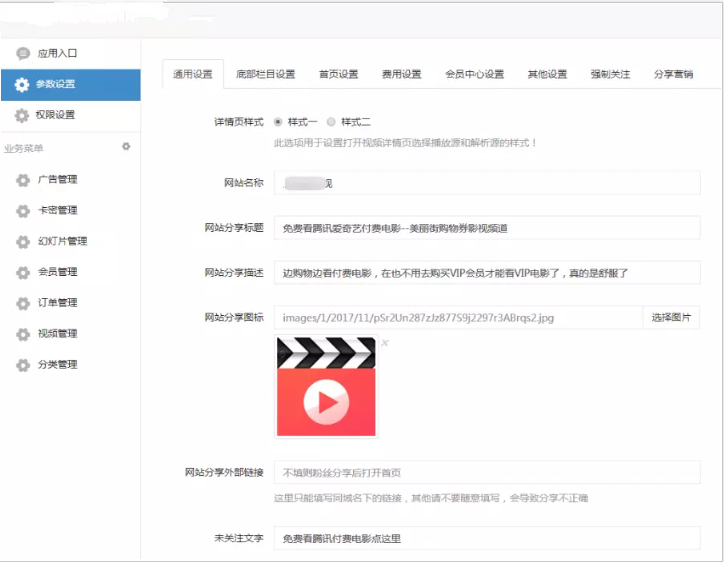Click the hint text starting 此选项用于设置

[405, 143]
